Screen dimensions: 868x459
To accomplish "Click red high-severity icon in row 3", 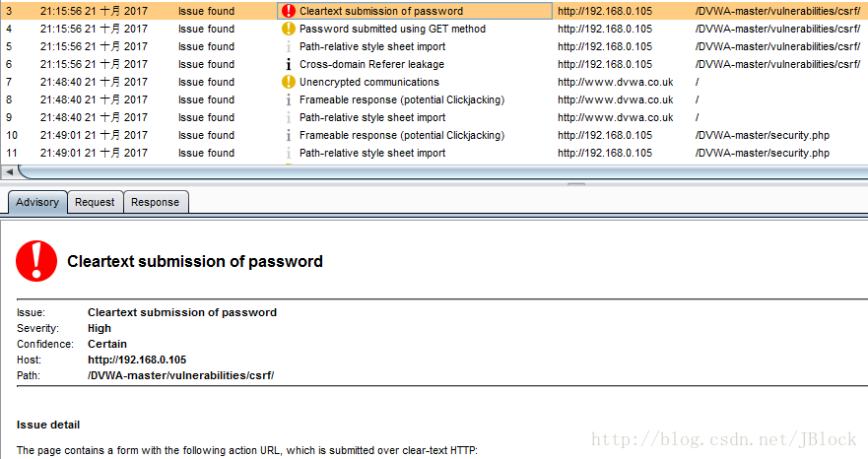I will (289, 11).
